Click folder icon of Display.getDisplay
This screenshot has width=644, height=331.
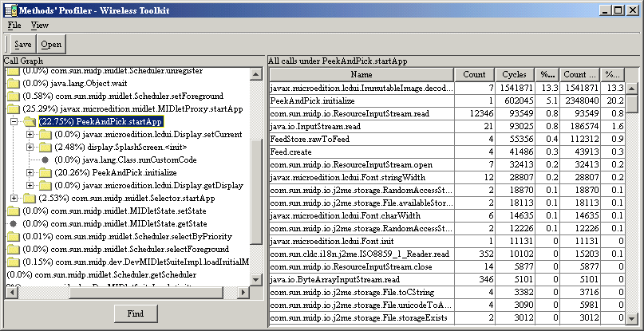click(x=45, y=185)
